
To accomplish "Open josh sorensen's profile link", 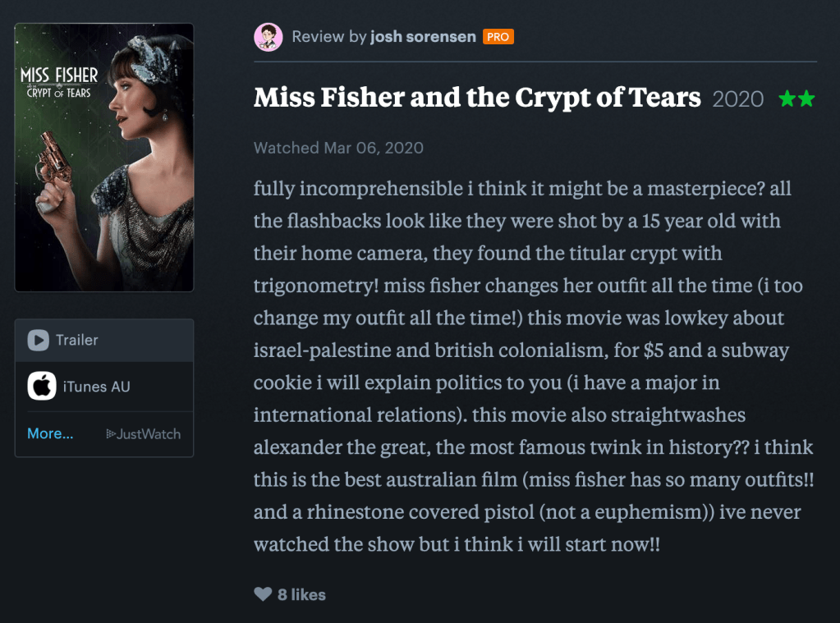I will (423, 37).
